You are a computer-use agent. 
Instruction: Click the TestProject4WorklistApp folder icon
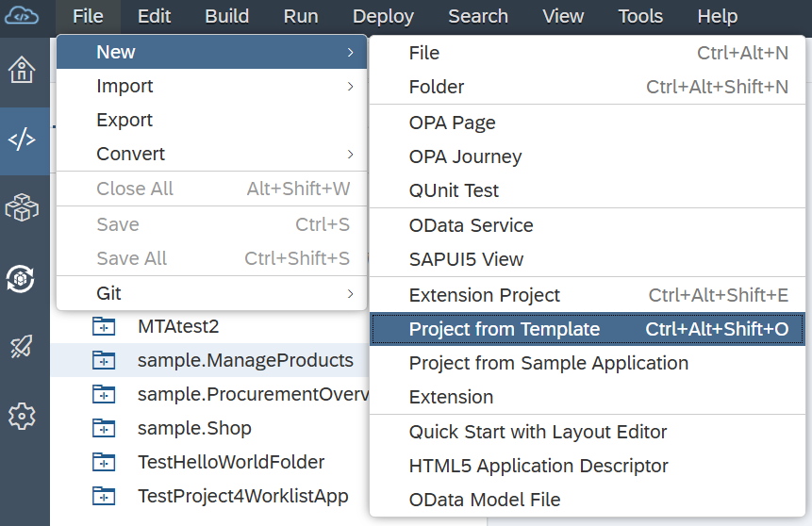click(x=104, y=496)
